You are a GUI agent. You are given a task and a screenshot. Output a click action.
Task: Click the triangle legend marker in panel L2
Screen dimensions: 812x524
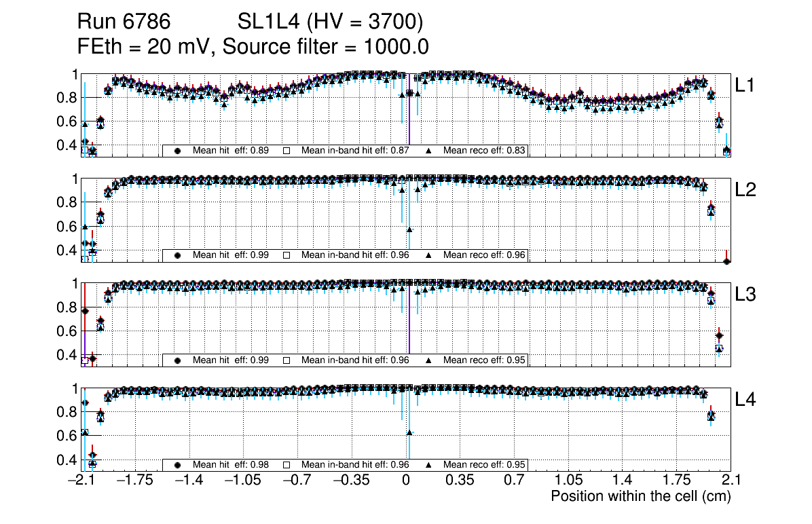pyautogui.click(x=429, y=255)
